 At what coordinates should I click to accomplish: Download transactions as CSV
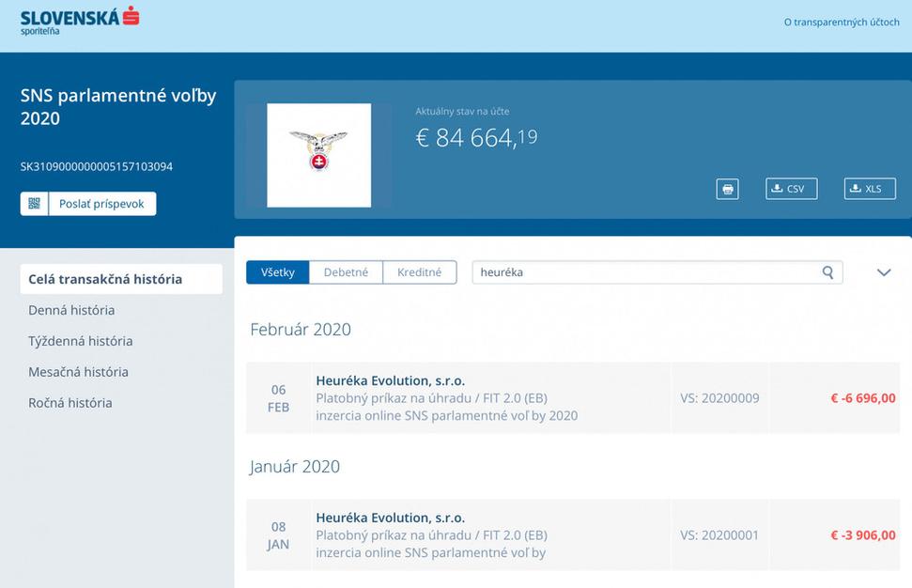791,189
